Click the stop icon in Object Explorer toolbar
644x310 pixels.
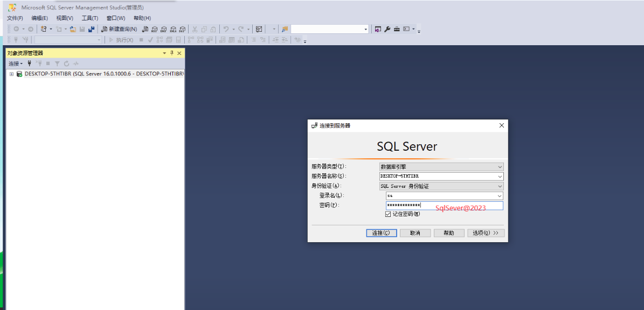(48, 64)
